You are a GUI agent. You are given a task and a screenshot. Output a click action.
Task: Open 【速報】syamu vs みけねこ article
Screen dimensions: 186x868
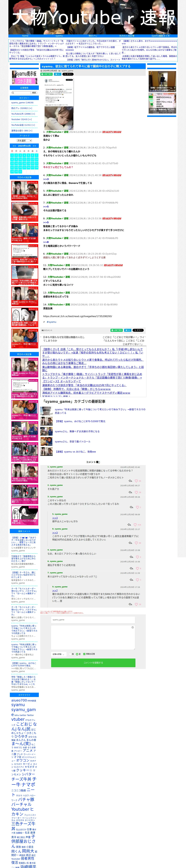coord(75,452)
